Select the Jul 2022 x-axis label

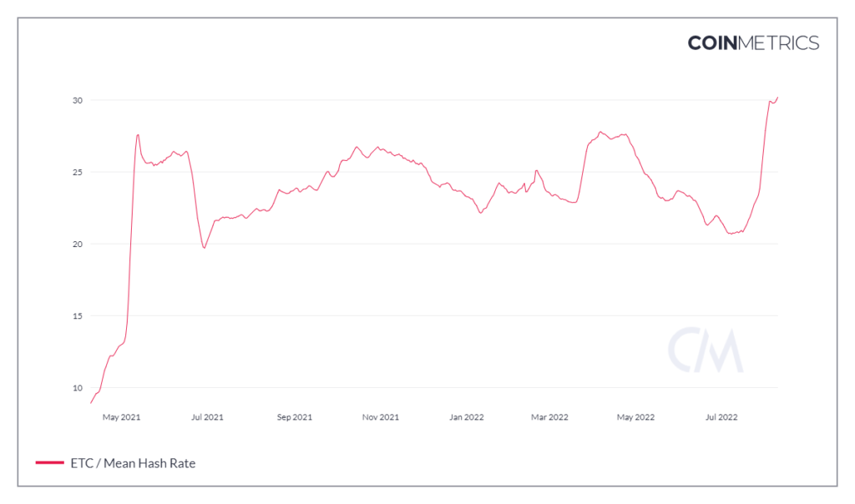[721, 416]
